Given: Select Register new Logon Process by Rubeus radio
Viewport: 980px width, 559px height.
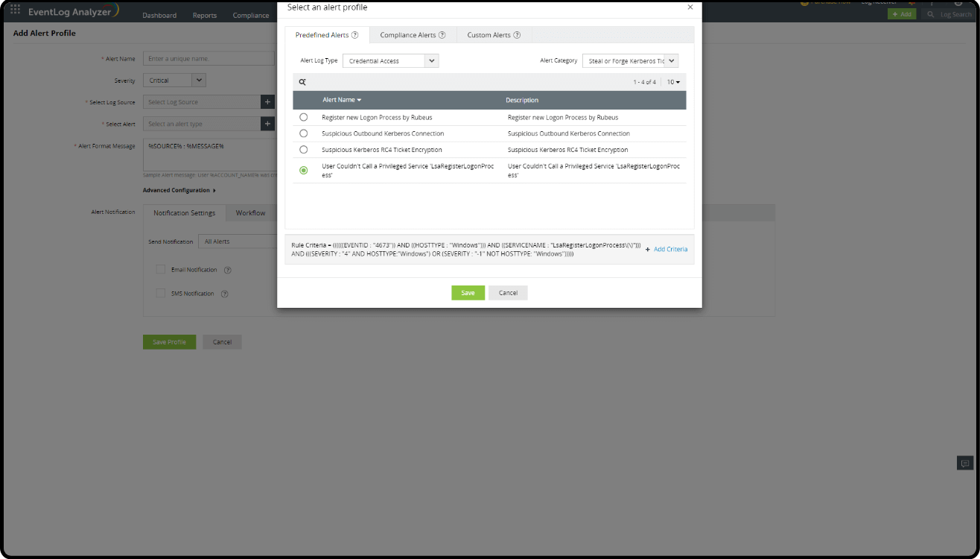Looking at the screenshot, I should [303, 117].
